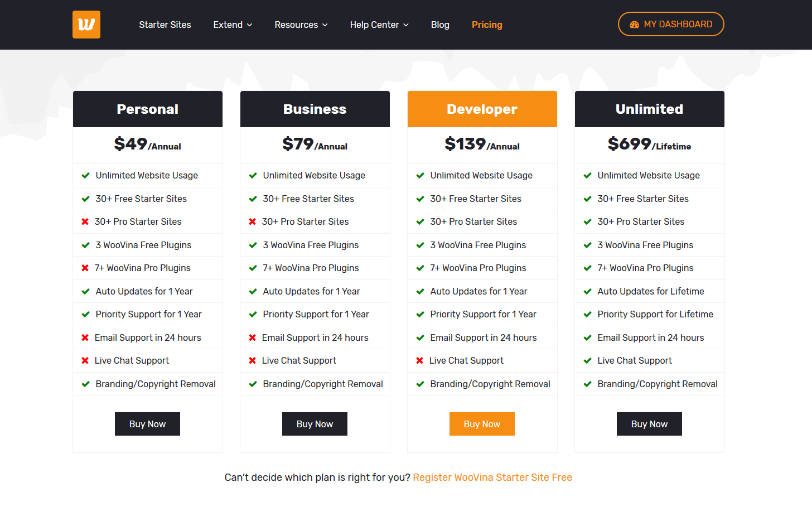Click 'Can't decide which plan is right for you?' text
Screen dimensions: 812x526
[317, 477]
